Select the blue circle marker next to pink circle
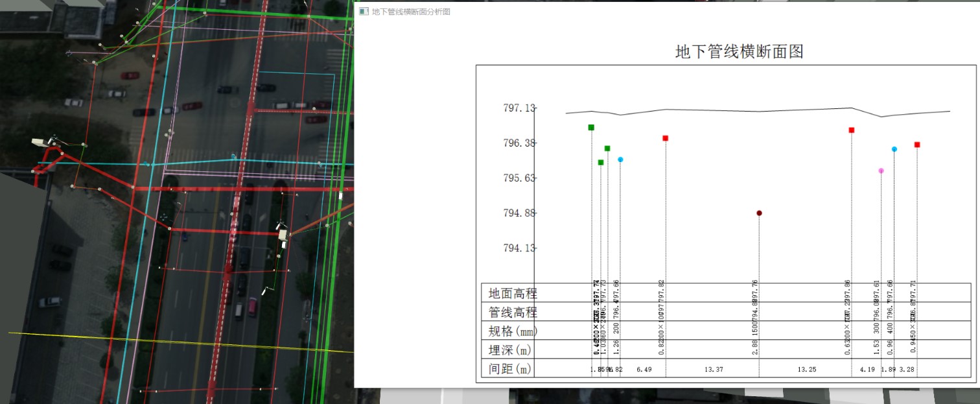The height and width of the screenshot is (404, 980). coord(894,149)
